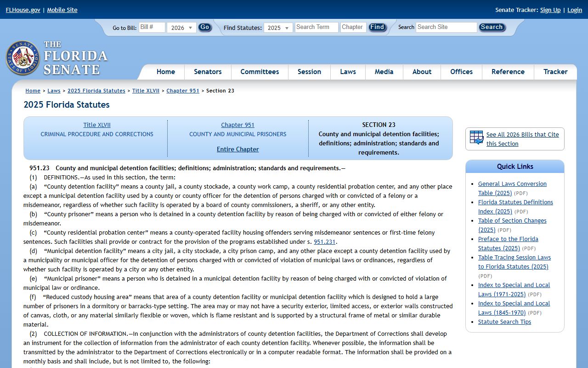Click the Search Site input field
588x368 pixels.
pos(446,27)
